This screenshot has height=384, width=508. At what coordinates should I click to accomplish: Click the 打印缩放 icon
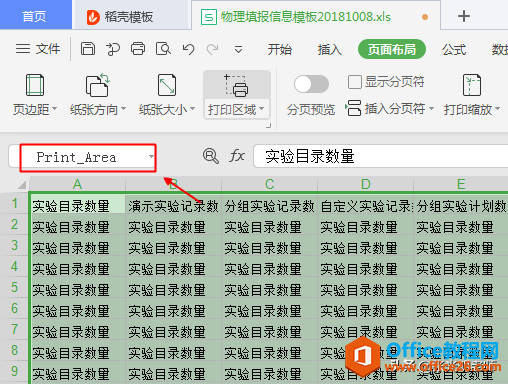[472, 85]
